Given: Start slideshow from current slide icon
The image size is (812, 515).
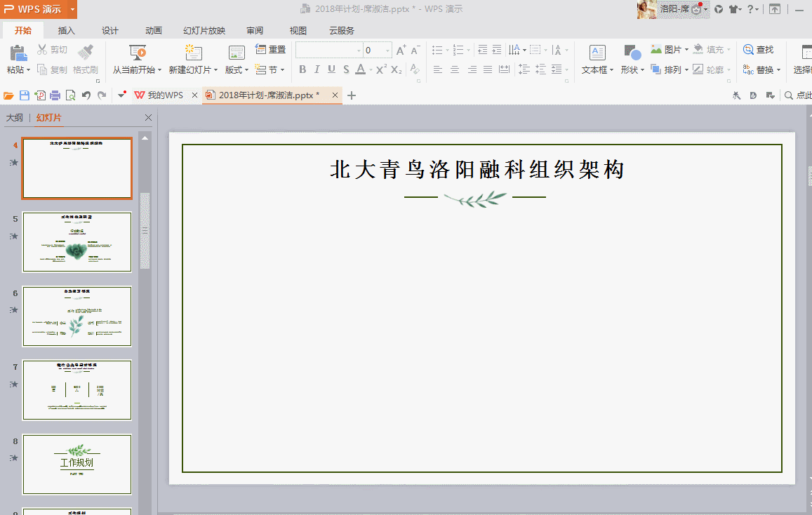Looking at the screenshot, I should (x=138, y=53).
